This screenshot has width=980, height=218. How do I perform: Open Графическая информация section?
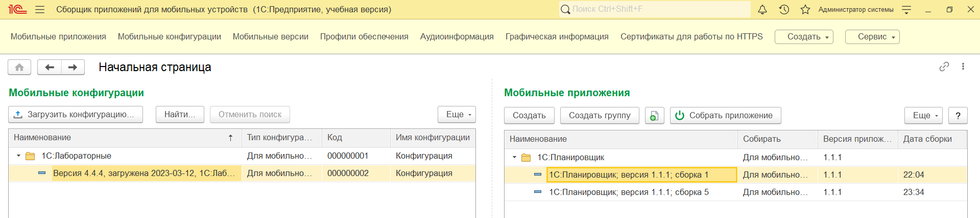pos(557,37)
